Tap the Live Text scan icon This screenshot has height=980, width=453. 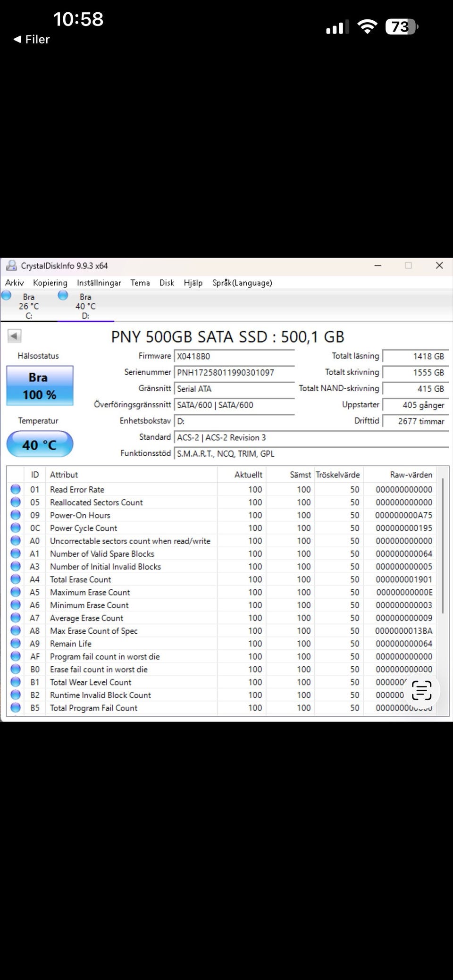(x=421, y=690)
